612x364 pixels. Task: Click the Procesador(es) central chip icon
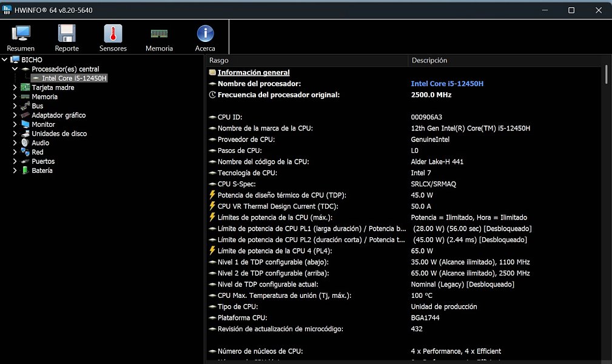coord(25,69)
